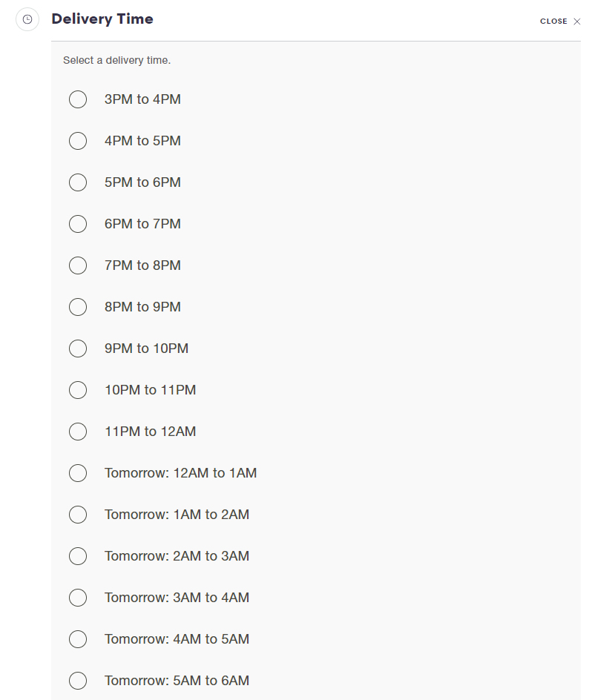Pick the 5PM to 6PM delivery time
Screen dimensions: 589x700
(x=78, y=182)
